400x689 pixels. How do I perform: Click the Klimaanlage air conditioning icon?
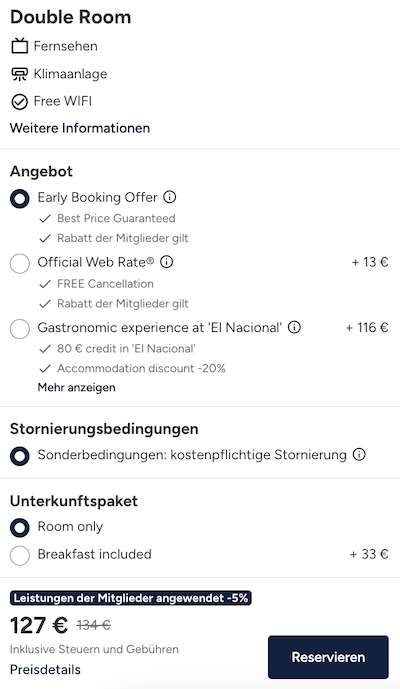pos(19,74)
